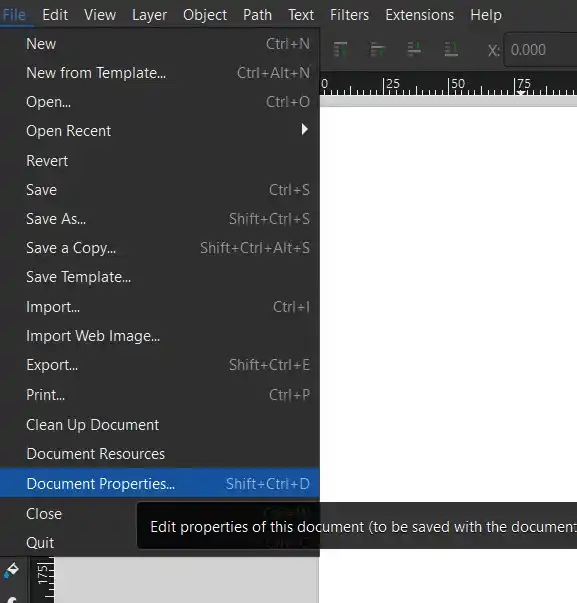Image resolution: width=577 pixels, height=603 pixels.
Task: Close the open File menu tab
Action: coord(14,15)
